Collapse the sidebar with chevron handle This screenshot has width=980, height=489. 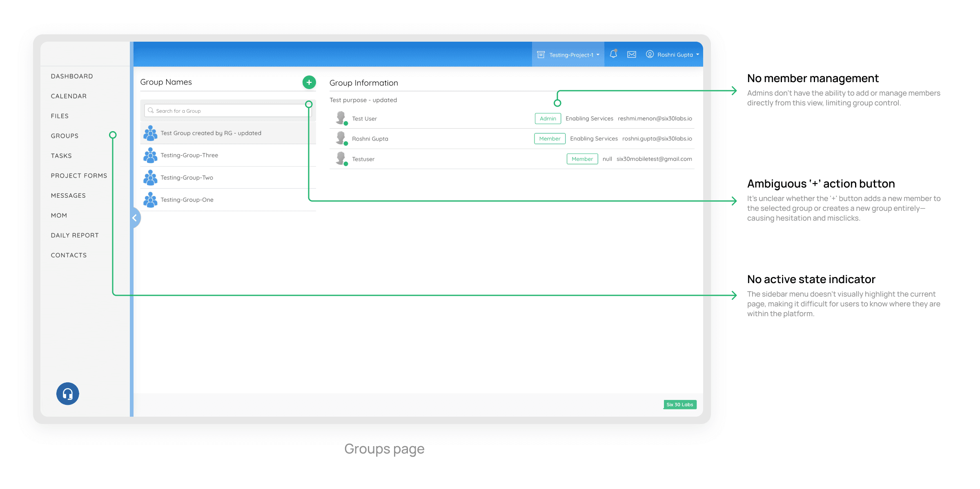click(x=135, y=218)
